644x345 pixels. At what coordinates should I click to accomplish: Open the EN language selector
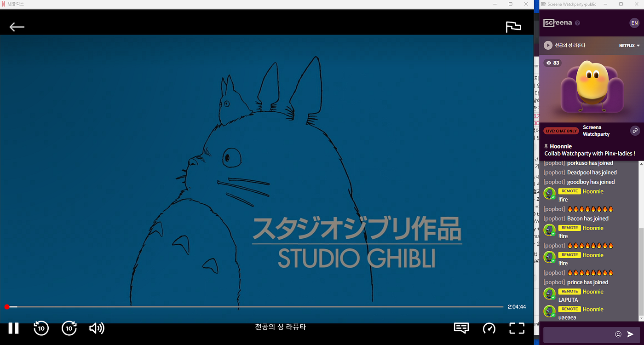(x=634, y=23)
